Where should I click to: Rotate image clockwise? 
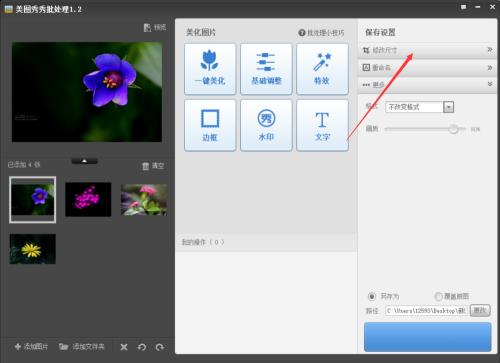tap(160, 347)
